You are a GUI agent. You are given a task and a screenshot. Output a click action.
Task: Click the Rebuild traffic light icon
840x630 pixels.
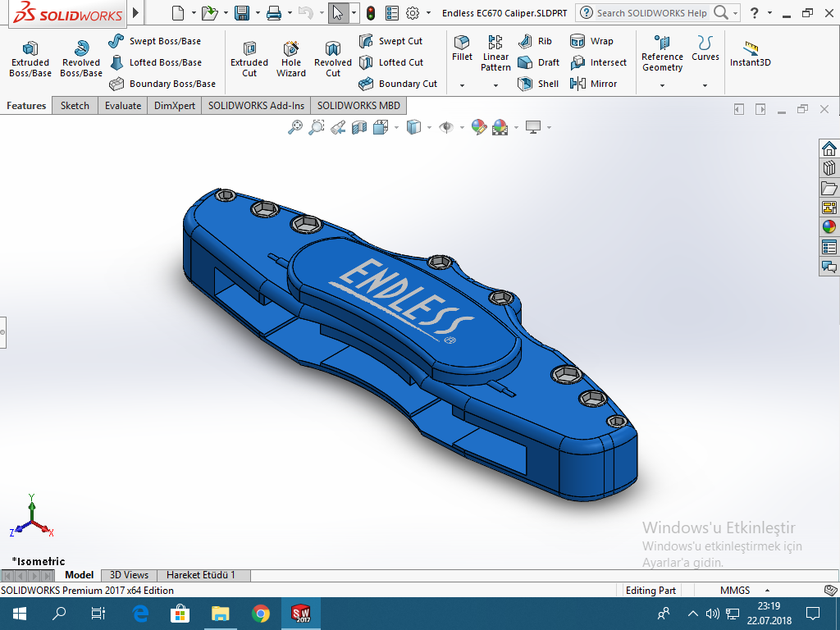(371, 13)
